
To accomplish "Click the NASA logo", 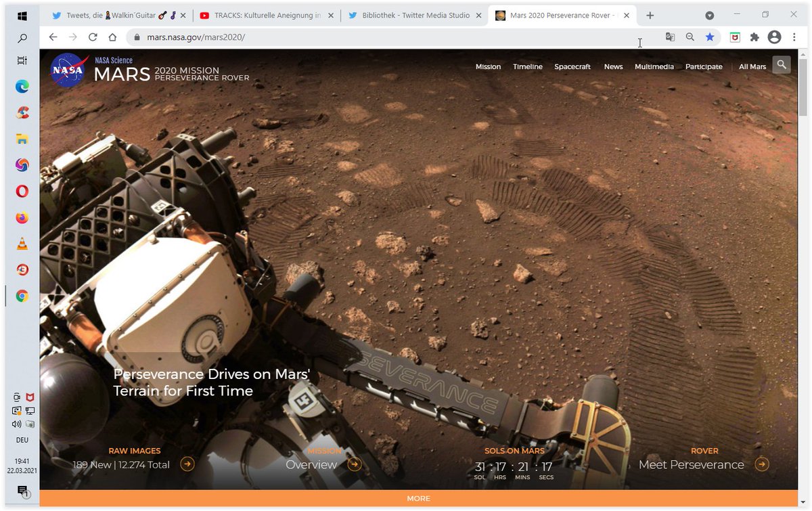I will (68, 70).
